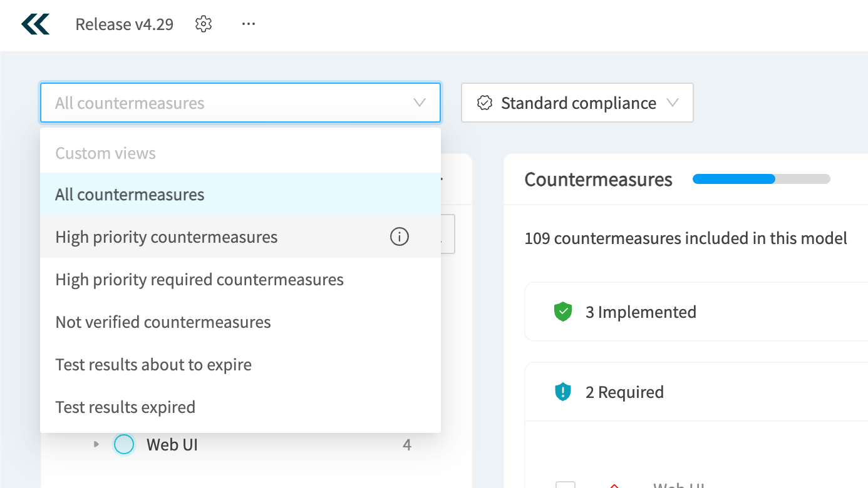Click the green Implemented shield icon
Image resolution: width=868 pixels, height=488 pixels.
tap(563, 312)
